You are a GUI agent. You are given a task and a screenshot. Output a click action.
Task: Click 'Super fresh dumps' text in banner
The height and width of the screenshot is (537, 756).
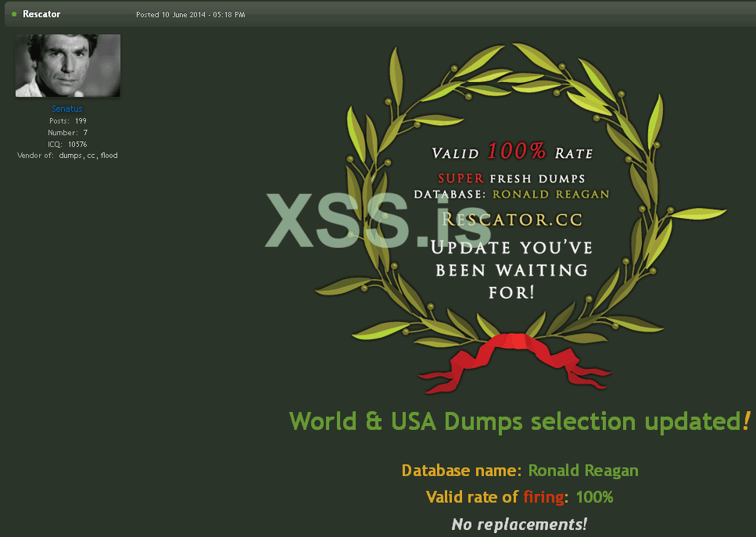point(511,178)
